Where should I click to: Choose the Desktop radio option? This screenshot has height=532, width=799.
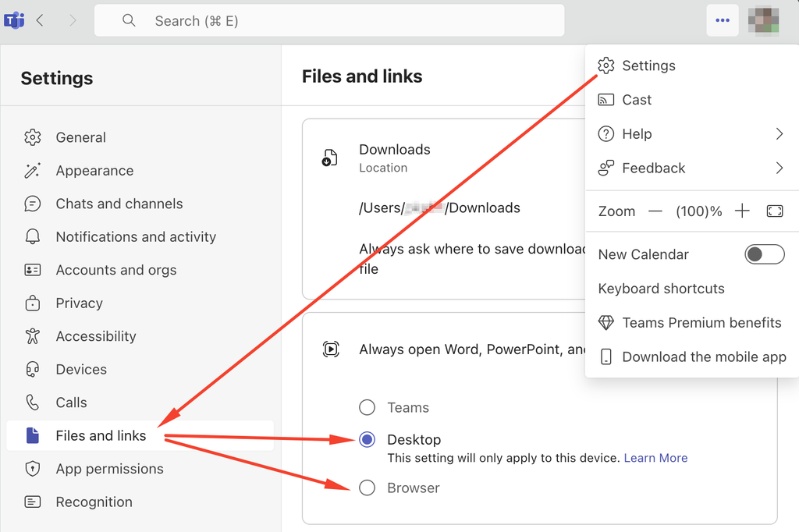(x=367, y=440)
